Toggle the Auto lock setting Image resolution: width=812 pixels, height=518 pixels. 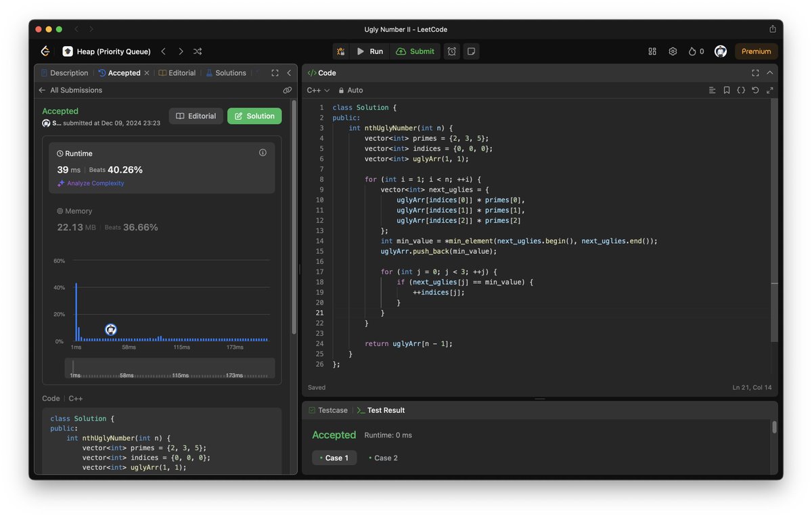pyautogui.click(x=351, y=90)
